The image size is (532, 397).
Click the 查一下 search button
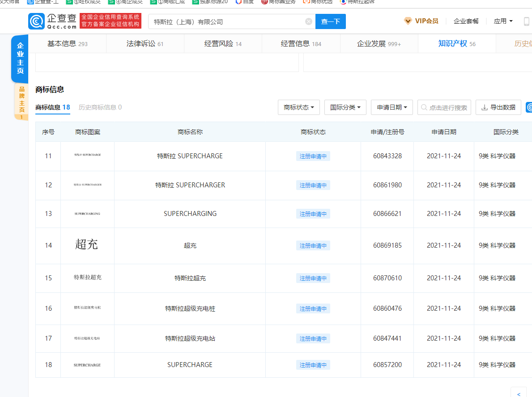point(331,21)
